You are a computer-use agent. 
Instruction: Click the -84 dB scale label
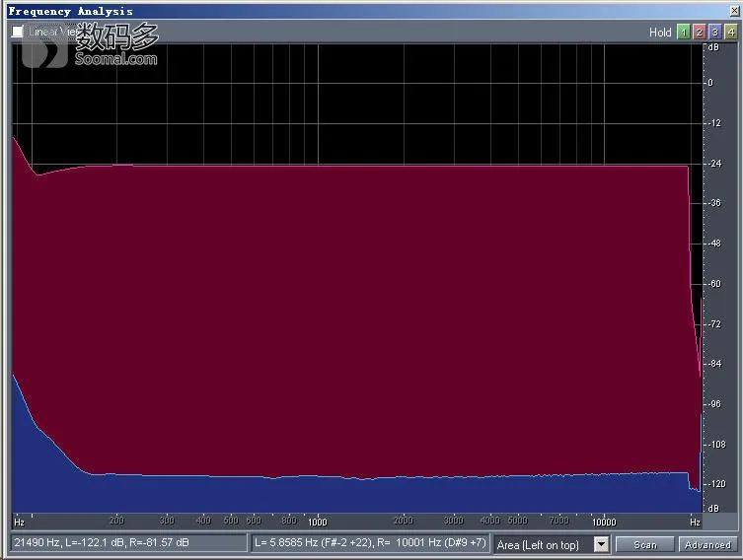[714, 364]
